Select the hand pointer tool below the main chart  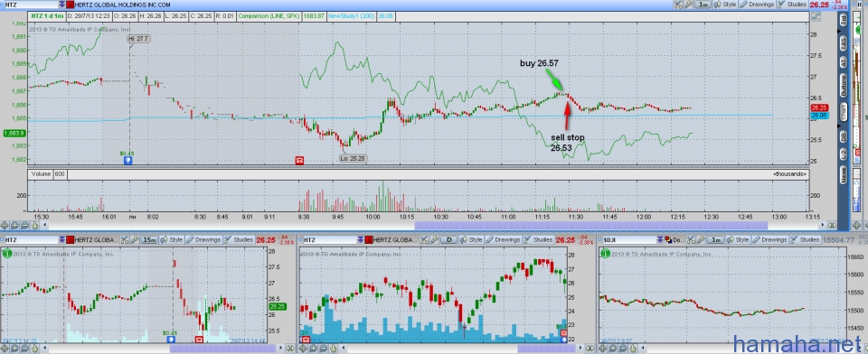pos(34,225)
